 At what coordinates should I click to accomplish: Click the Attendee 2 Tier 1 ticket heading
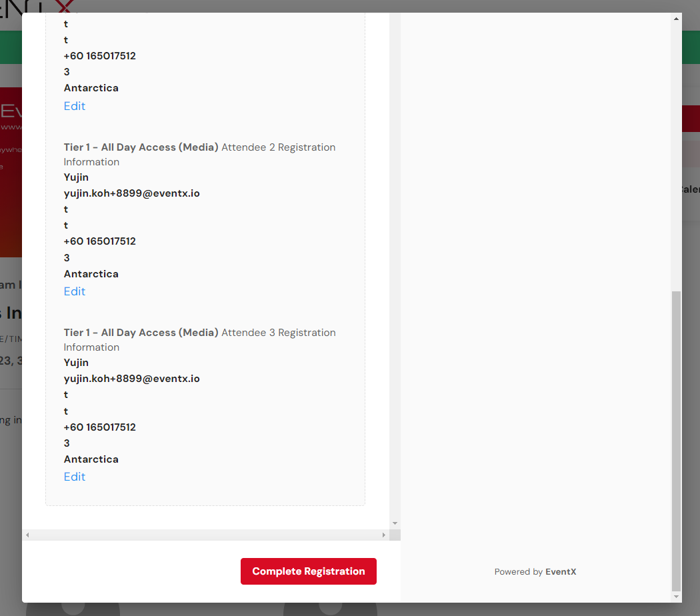(141, 147)
